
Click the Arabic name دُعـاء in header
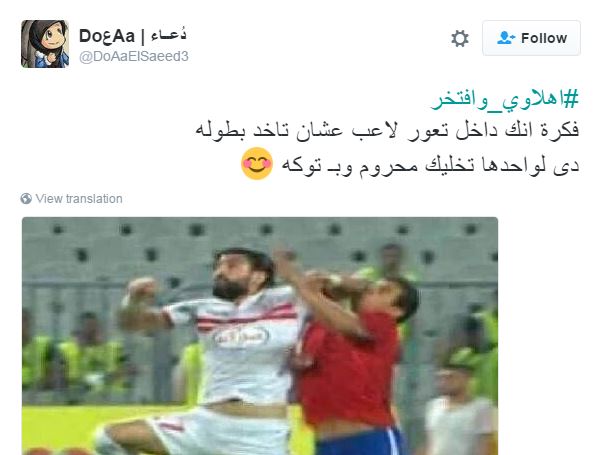pyautogui.click(x=168, y=35)
